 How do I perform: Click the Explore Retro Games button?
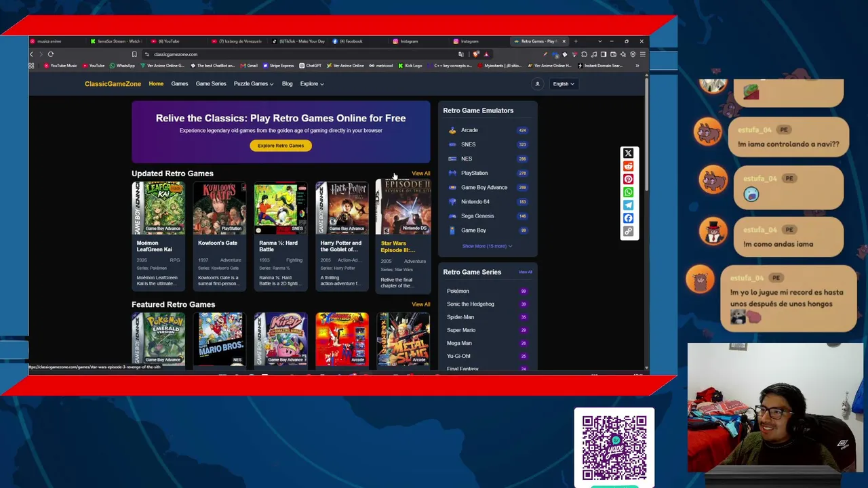[x=281, y=146]
